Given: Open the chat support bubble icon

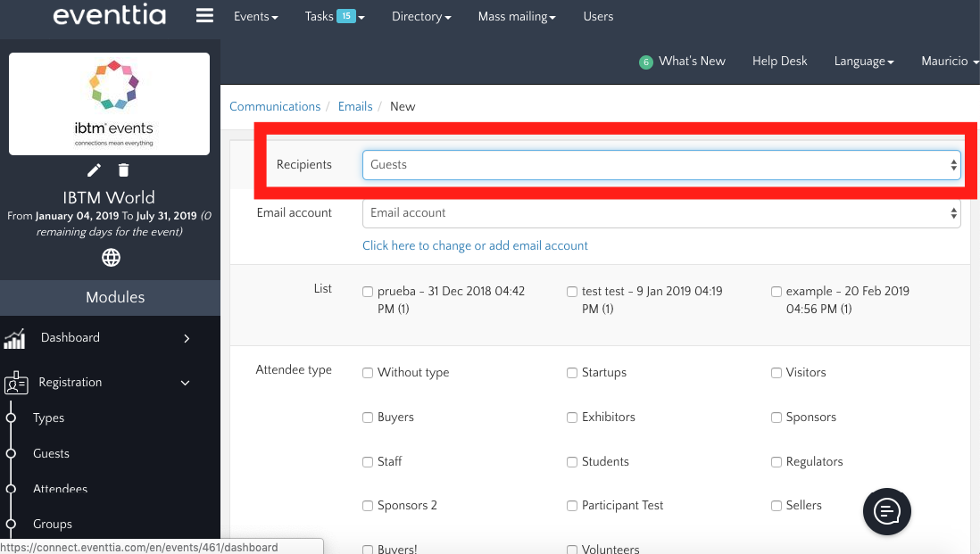Looking at the screenshot, I should coord(885,511).
